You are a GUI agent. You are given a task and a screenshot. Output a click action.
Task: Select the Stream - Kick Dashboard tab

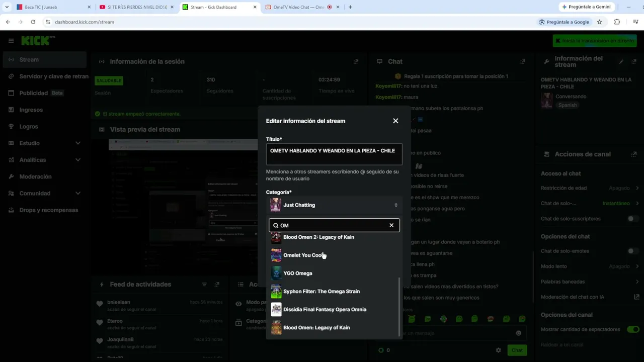pyautogui.click(x=219, y=7)
